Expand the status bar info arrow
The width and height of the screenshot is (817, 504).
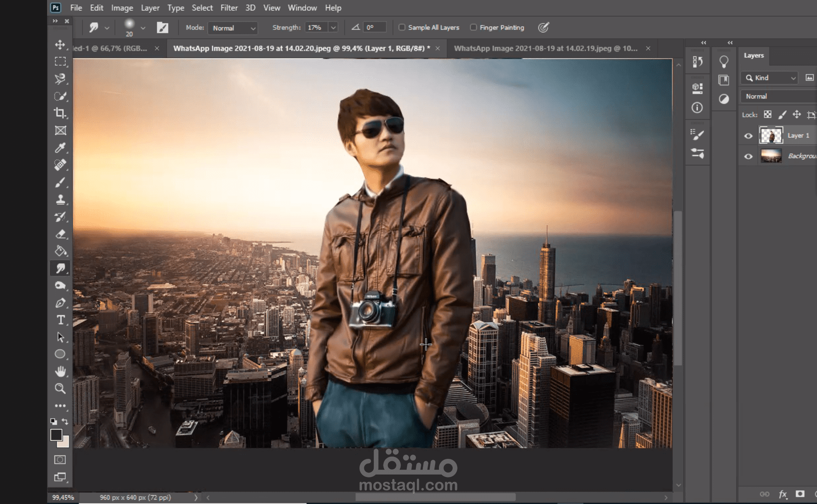coord(196,498)
